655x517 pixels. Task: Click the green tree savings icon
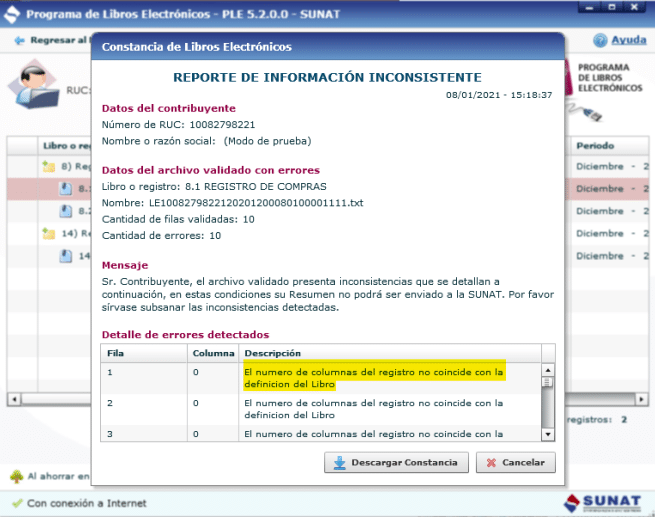coord(16,477)
